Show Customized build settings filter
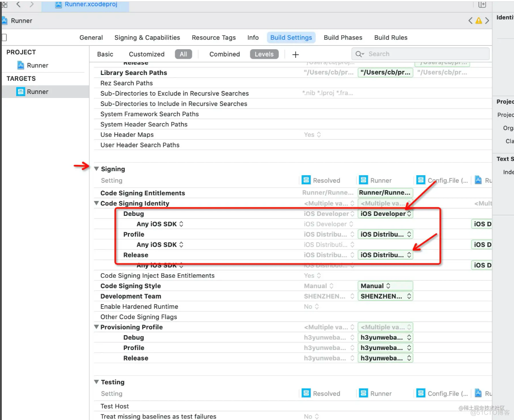 [x=146, y=54]
